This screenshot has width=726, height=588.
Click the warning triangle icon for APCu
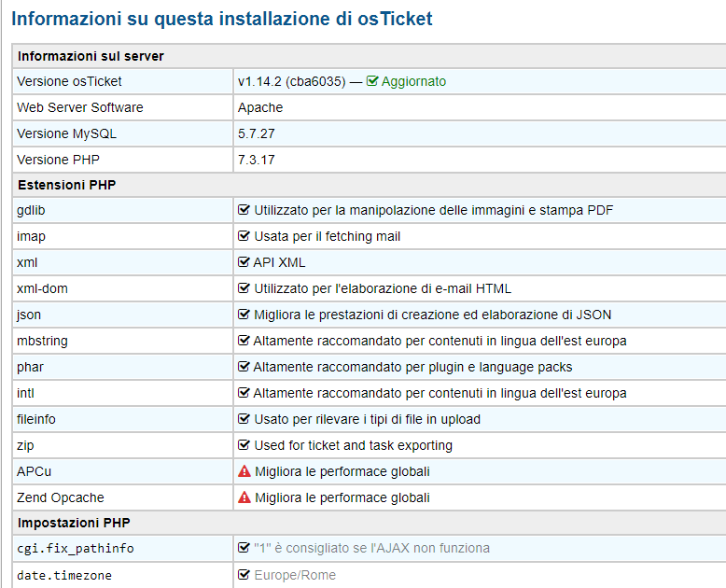point(244,471)
